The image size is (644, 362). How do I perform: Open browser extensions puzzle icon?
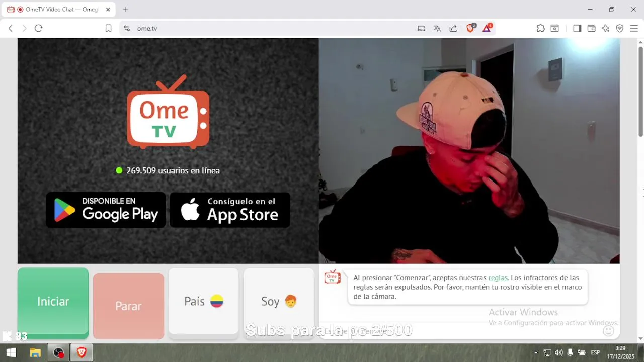pyautogui.click(x=541, y=28)
